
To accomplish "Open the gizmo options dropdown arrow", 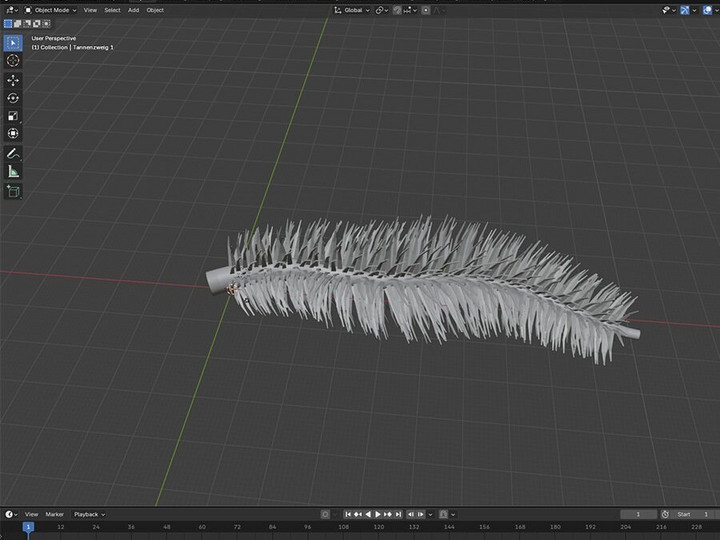I will coord(694,10).
